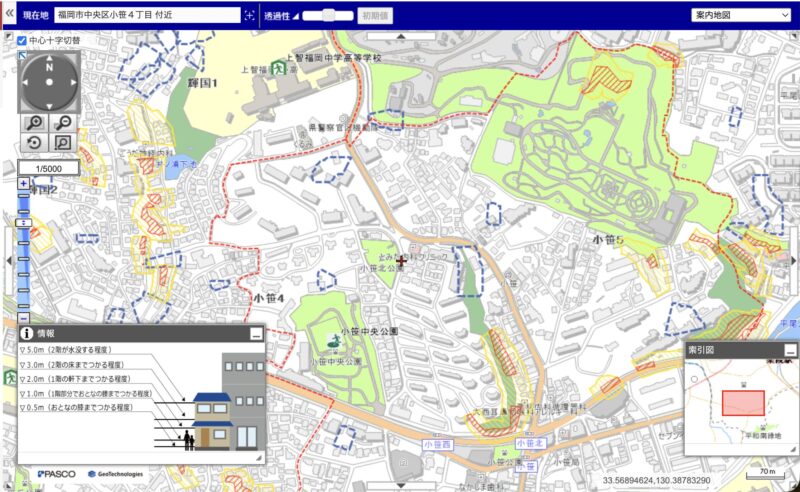Click the 1/5000 map scale field
The image size is (800, 492).
pyautogui.click(x=49, y=167)
